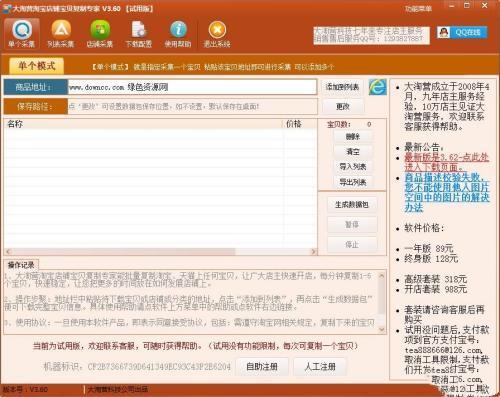Screen dimensions: 500x397
Task: Click the 保存路径 path field
Action: click(192, 107)
